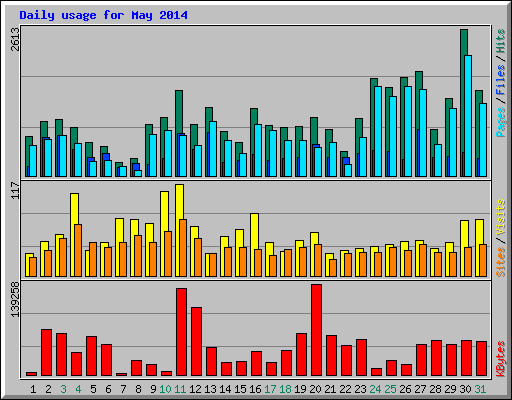Click day 29 on the x-axis
The width and height of the screenshot is (512, 400).
pyautogui.click(x=450, y=389)
